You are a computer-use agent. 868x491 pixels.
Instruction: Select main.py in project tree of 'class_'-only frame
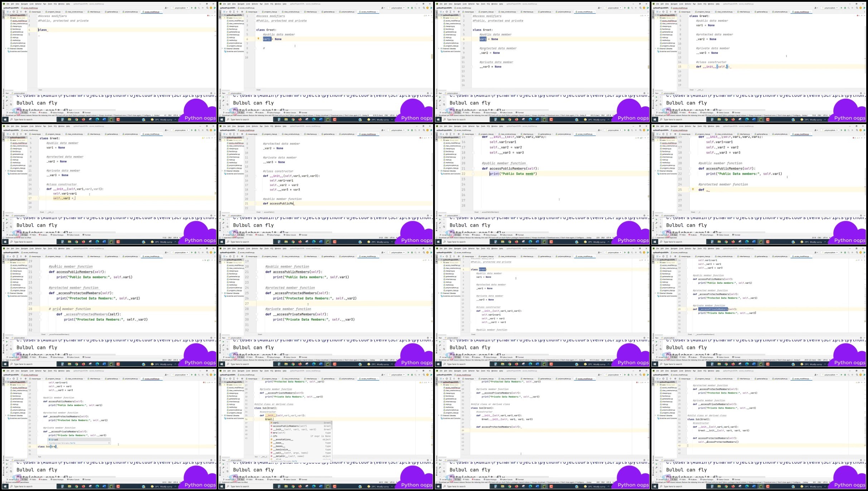[15, 38]
